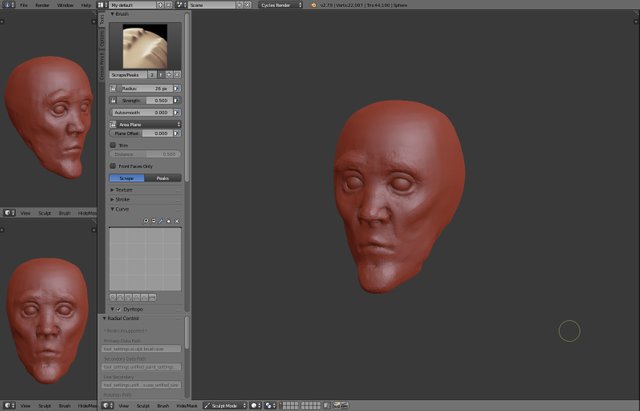Toggle strength pressure sensitivity icon
The width and height of the screenshot is (640, 411).
click(x=177, y=100)
